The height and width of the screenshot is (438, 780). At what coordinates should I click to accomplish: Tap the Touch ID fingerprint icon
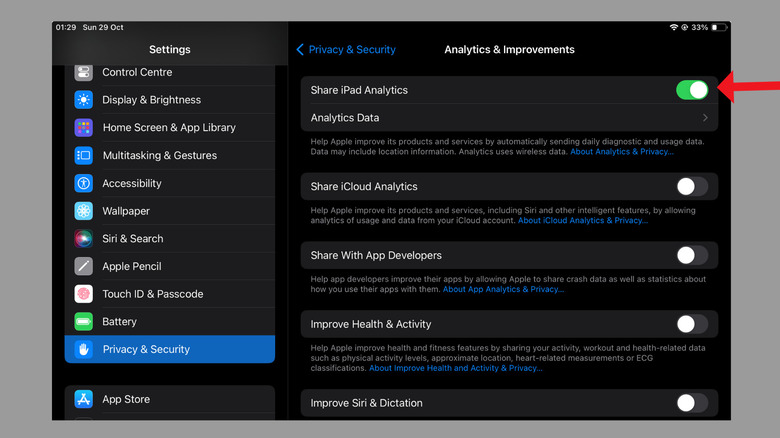[84, 294]
